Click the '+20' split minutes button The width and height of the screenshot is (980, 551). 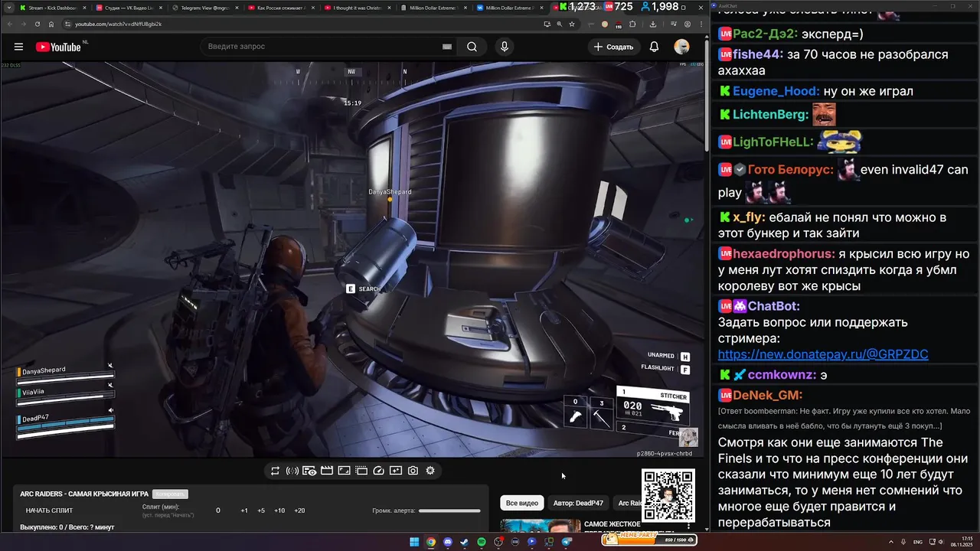[299, 510]
